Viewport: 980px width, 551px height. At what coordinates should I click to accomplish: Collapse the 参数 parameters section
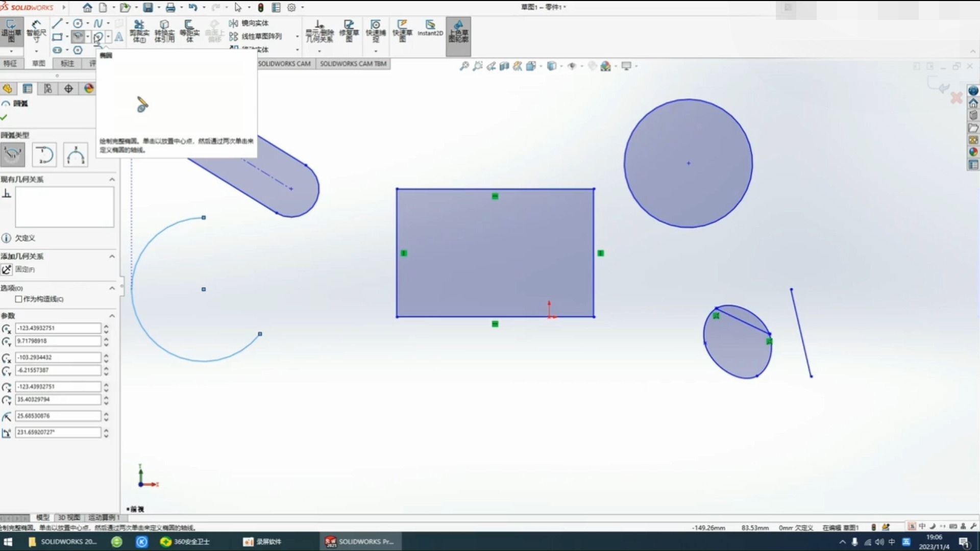point(112,315)
